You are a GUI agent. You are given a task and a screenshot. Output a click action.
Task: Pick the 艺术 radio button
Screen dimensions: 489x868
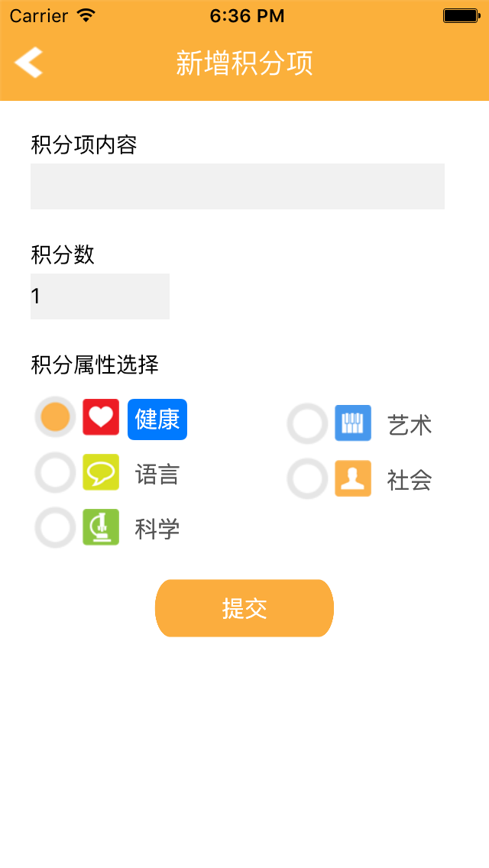(306, 423)
